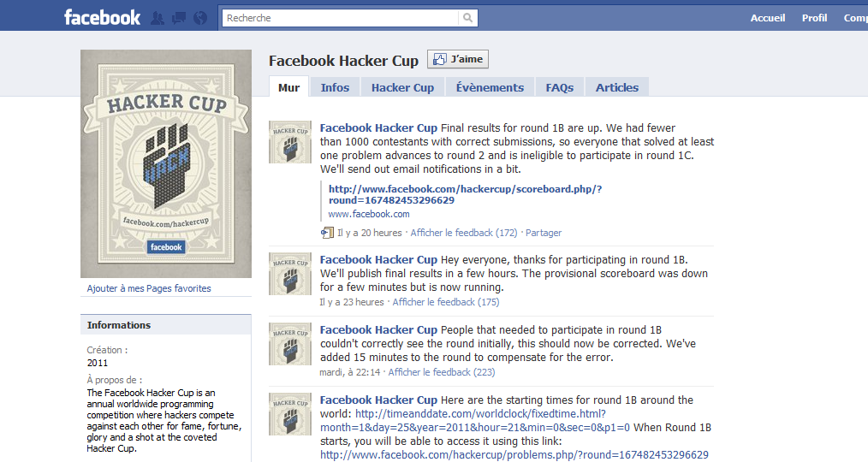The height and width of the screenshot is (462, 868).
Task: Open the FAQs tab
Action: [559, 87]
